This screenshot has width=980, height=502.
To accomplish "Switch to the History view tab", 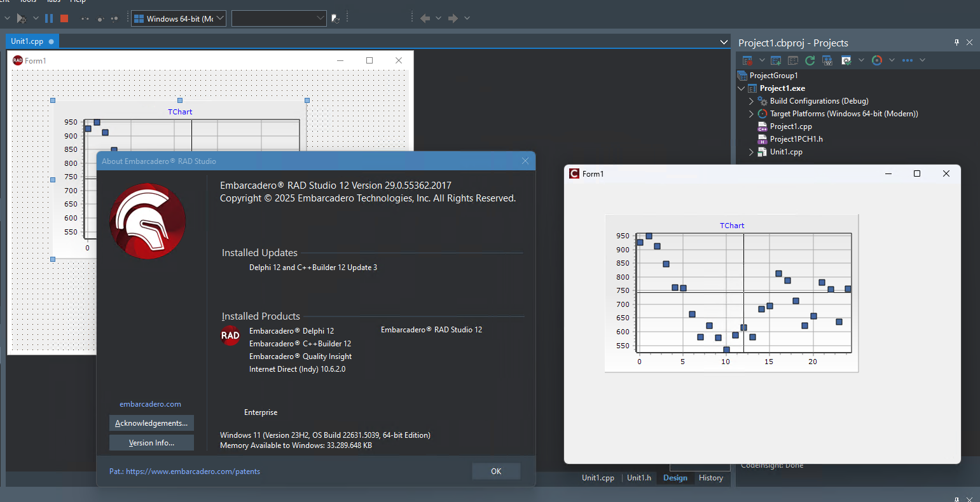I will (x=711, y=478).
